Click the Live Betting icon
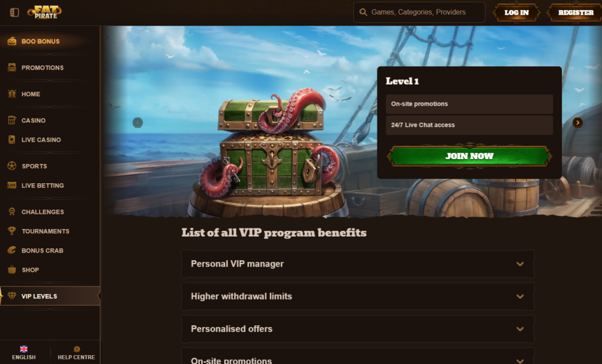The height and width of the screenshot is (364, 602). (12, 186)
